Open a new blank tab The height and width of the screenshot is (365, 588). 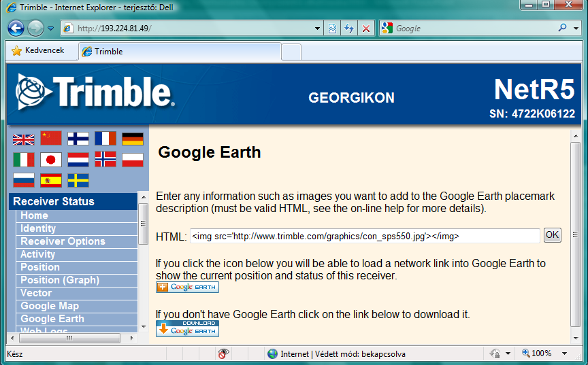(291, 52)
